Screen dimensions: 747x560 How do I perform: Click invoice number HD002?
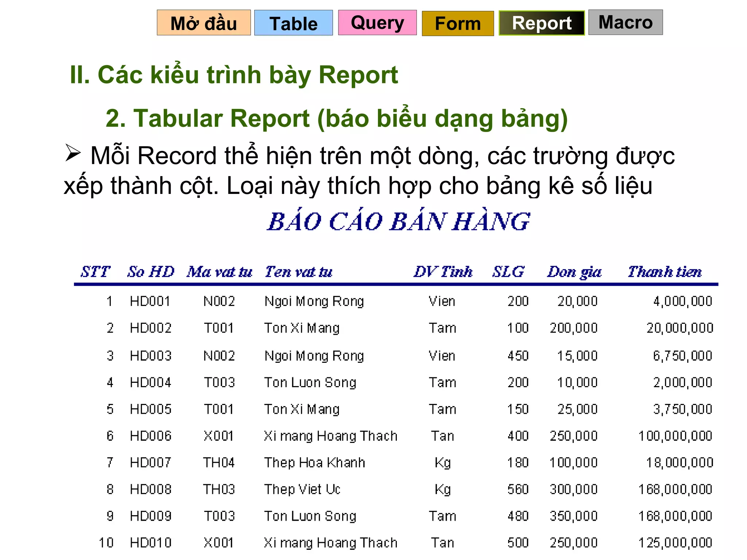150,328
